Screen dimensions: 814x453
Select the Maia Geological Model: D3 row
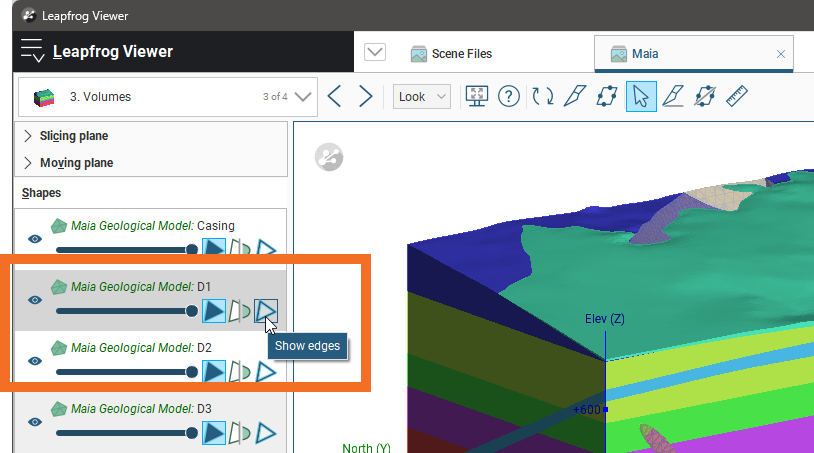click(x=151, y=422)
